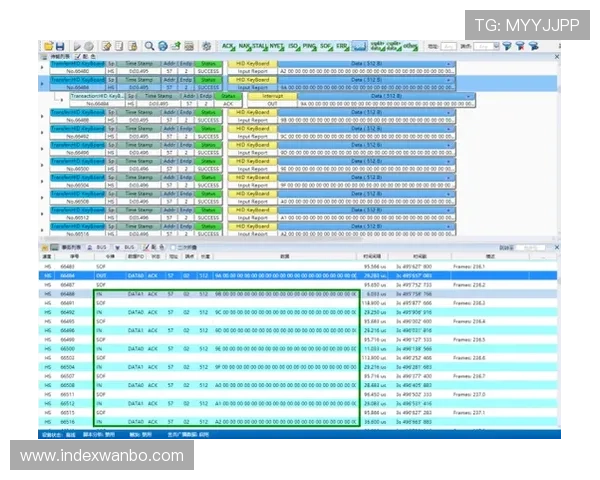Click the Save icon in the toolbar
This screenshot has width=600, height=480.
tap(60, 47)
